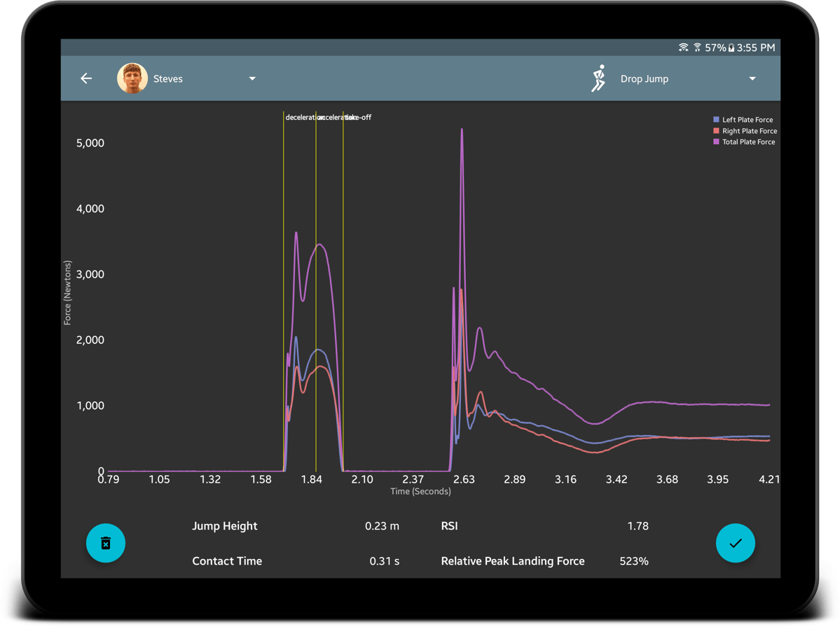Tap the running figure Drop Jump icon
The image size is (840, 627).
tap(598, 78)
